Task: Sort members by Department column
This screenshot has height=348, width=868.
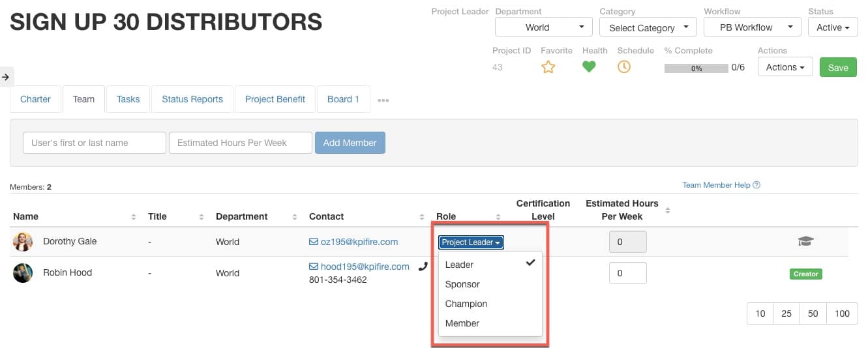Action: (294, 216)
